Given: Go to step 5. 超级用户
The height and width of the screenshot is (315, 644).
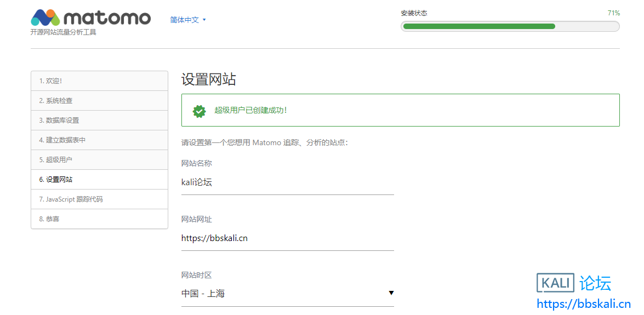Looking at the screenshot, I should point(99,160).
